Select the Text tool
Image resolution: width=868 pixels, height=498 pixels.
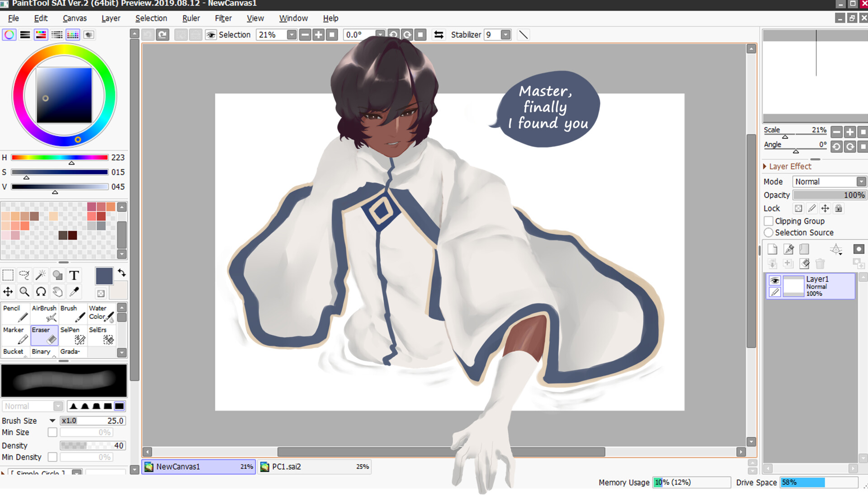(74, 275)
